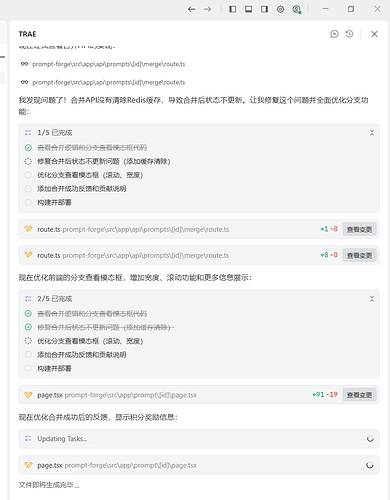Screen dimensions: 390x500
Task: Click 构建并部署 in the 2/5 list
Action: point(54,368)
